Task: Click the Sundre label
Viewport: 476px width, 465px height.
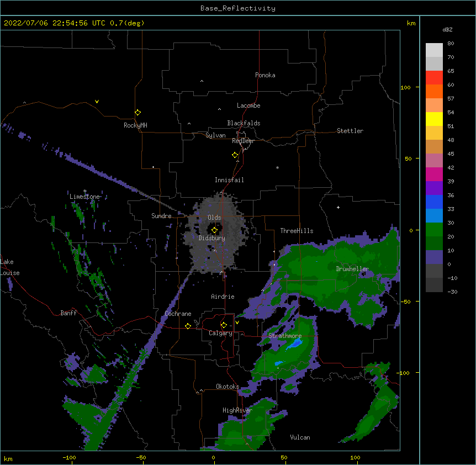Action: coord(161,216)
